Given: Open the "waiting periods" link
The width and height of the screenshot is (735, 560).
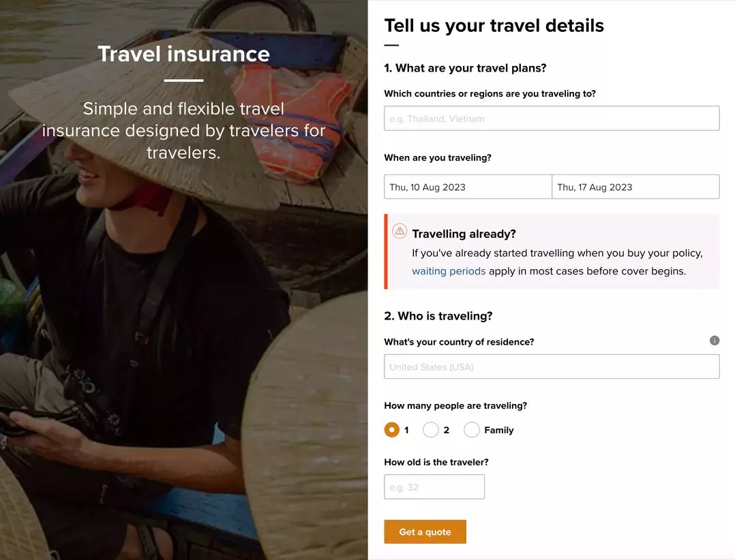Looking at the screenshot, I should tap(448, 270).
